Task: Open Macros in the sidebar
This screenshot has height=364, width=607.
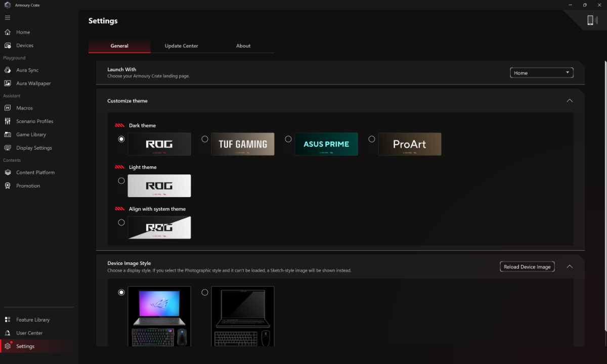Action: click(24, 108)
